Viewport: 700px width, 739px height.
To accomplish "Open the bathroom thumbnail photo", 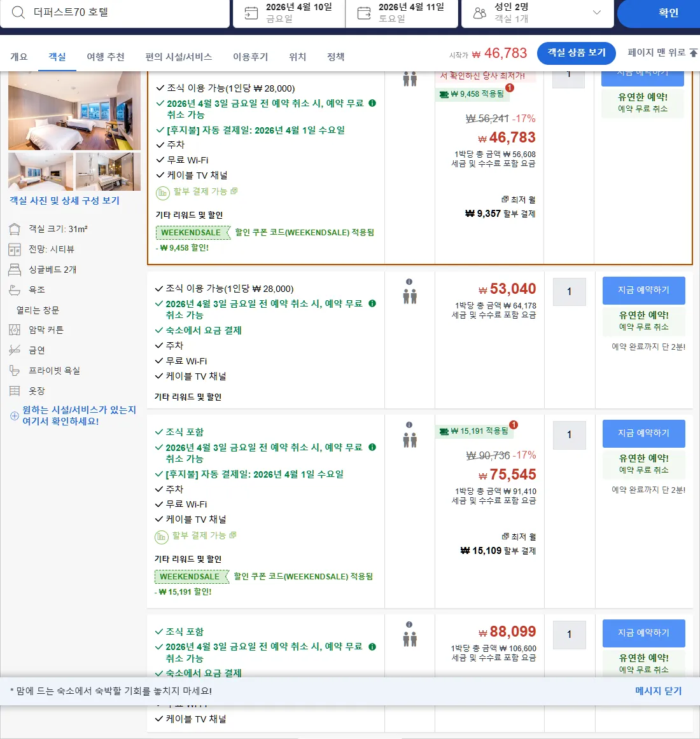I will [108, 172].
